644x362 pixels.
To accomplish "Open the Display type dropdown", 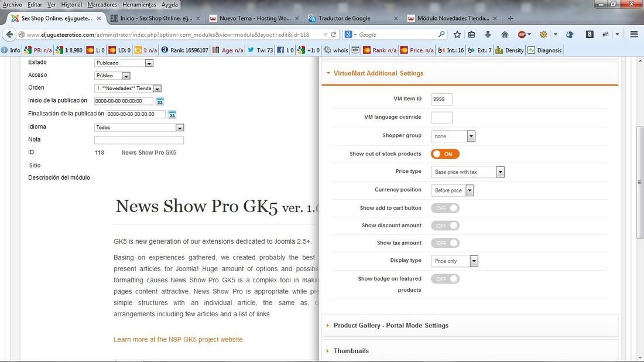I will coord(454,261).
